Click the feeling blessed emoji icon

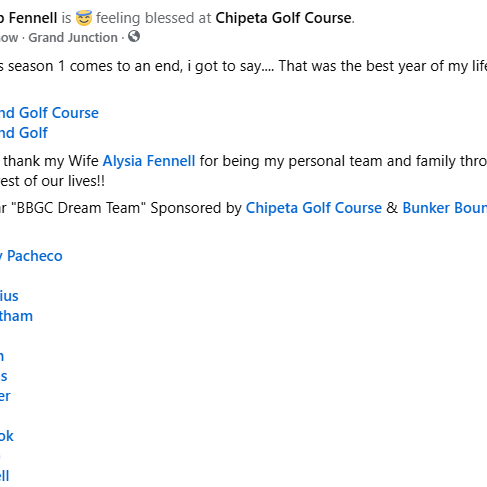point(84,18)
